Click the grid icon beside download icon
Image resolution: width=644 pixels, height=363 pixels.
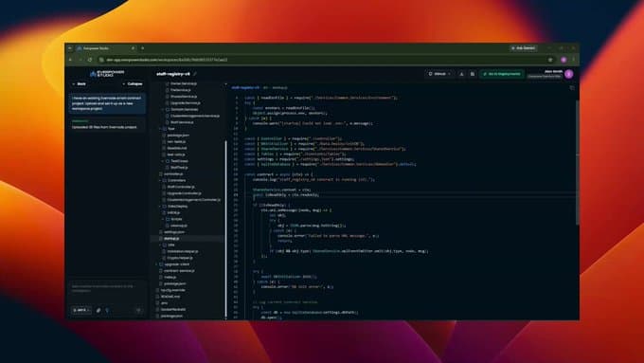(x=473, y=74)
